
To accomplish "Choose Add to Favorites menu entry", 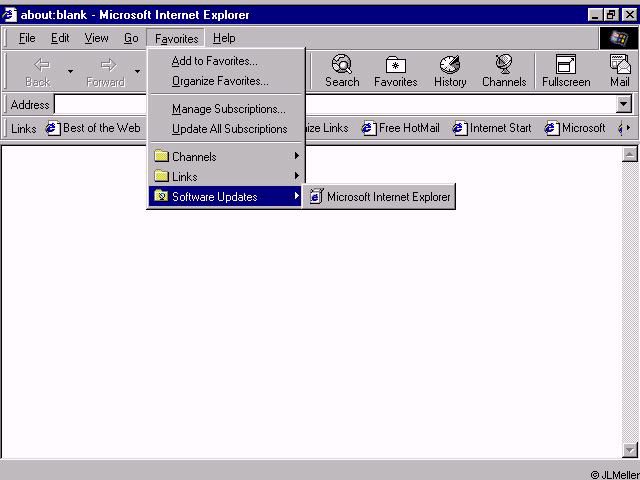I will [x=226, y=61].
